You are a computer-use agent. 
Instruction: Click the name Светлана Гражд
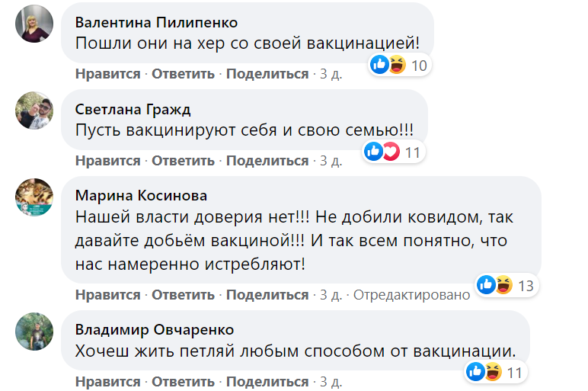tap(133, 109)
